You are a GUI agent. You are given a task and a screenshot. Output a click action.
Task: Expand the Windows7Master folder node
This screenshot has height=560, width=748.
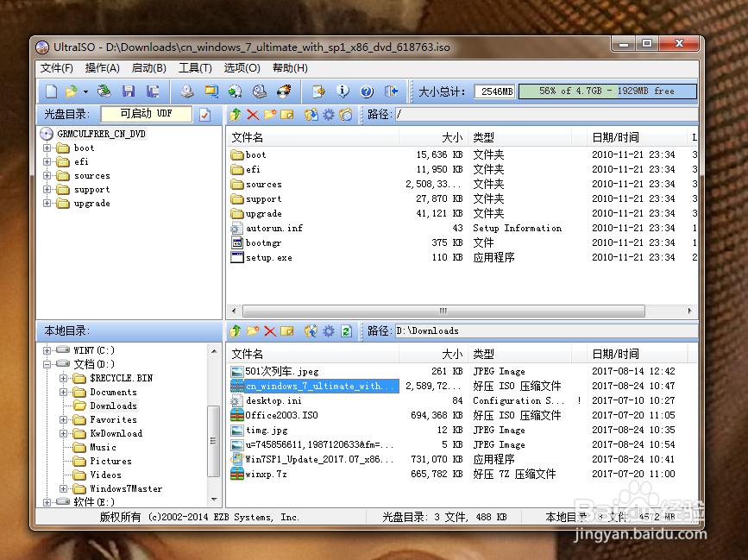(x=63, y=488)
